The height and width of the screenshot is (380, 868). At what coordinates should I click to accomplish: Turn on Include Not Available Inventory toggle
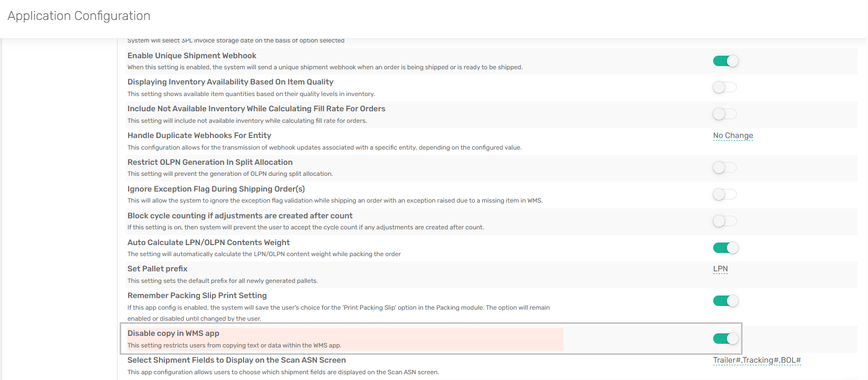pos(725,114)
